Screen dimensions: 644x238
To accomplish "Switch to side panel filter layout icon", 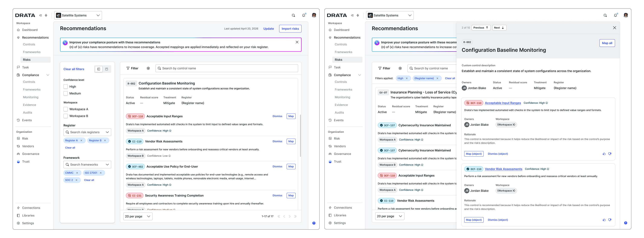I will 99,69.
